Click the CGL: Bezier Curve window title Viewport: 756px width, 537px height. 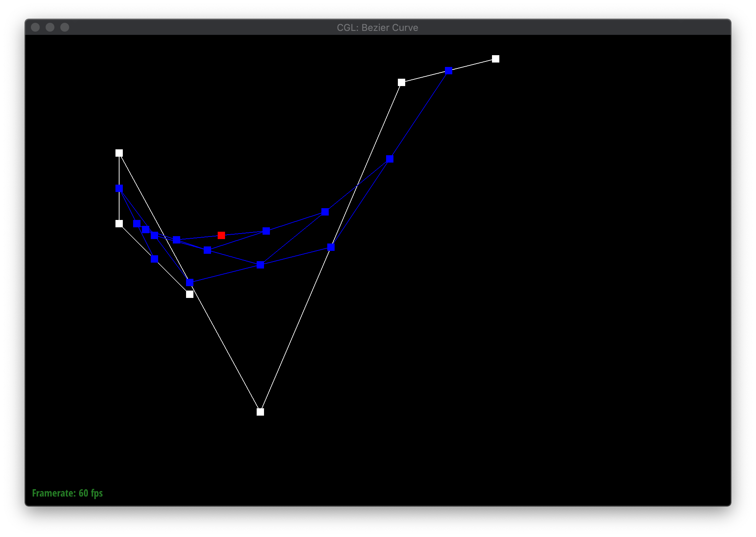point(378,28)
